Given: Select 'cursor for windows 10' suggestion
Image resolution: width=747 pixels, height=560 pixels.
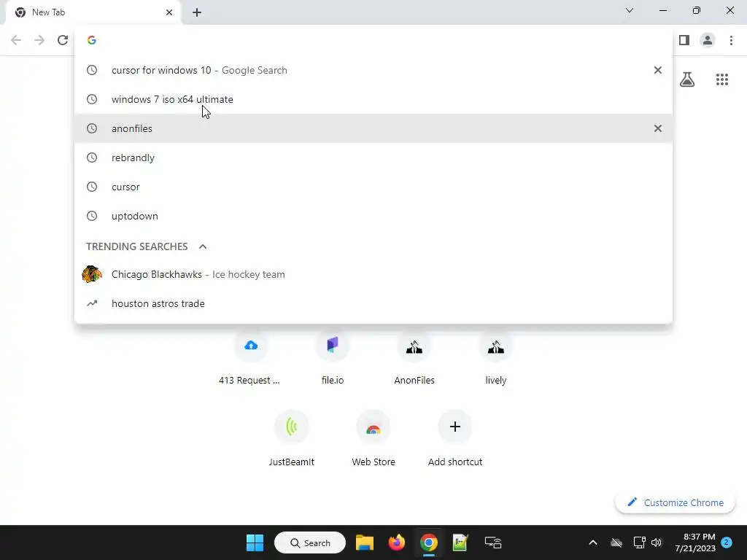Looking at the screenshot, I should pyautogui.click(x=373, y=70).
